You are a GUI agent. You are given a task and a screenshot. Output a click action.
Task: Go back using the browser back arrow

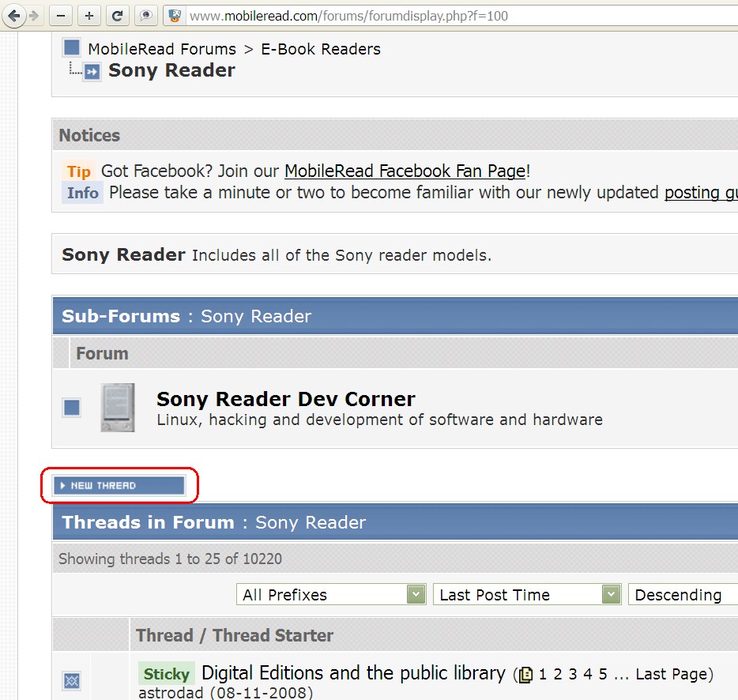[x=13, y=16]
